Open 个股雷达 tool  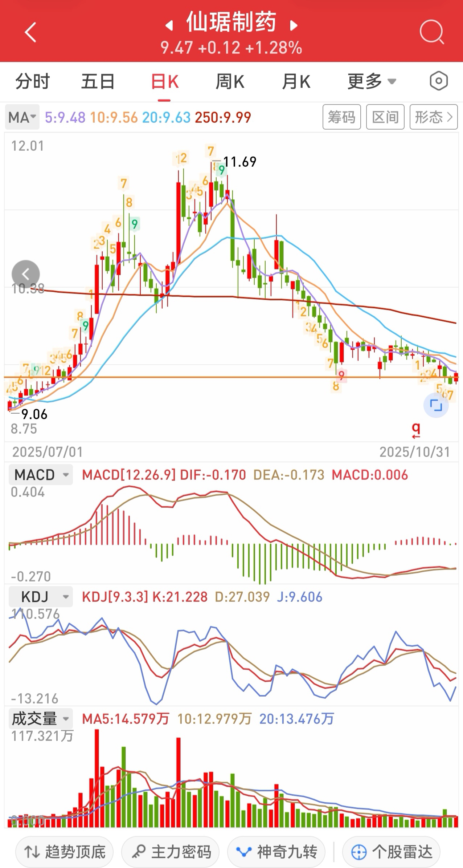tap(391, 852)
